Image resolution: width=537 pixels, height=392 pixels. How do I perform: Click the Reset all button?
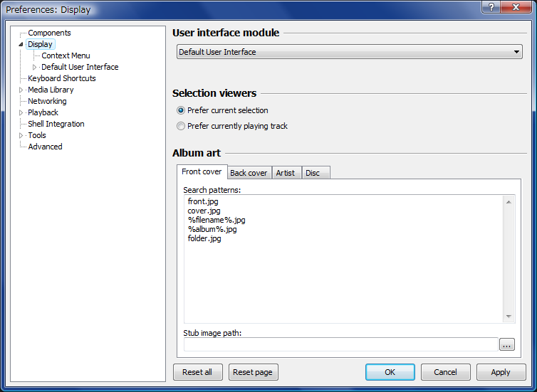197,372
